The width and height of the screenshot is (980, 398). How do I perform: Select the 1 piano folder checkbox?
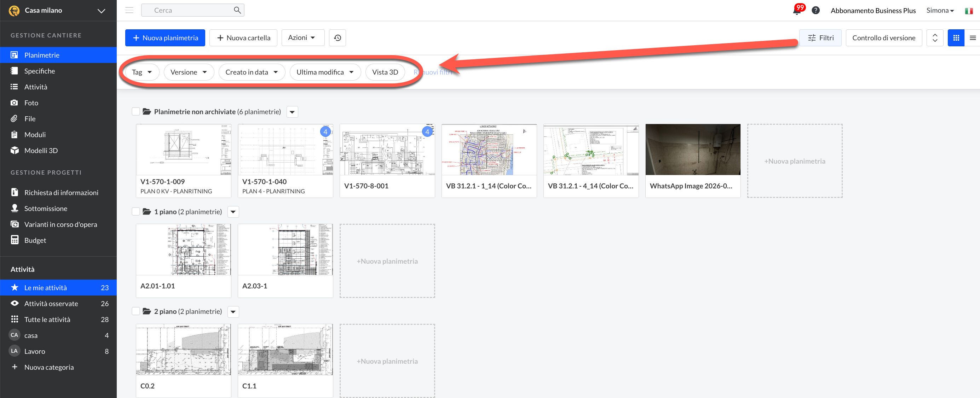[x=136, y=211]
